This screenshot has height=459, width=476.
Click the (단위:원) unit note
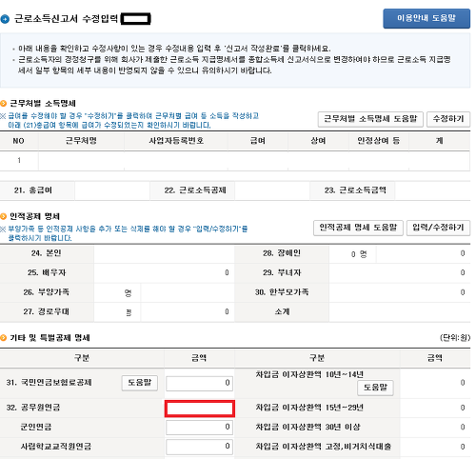[x=455, y=338]
